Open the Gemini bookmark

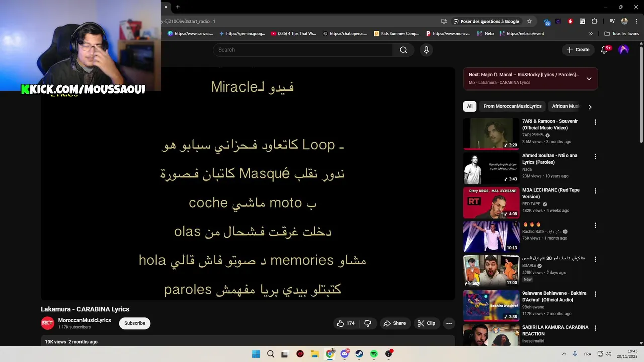click(x=242, y=34)
